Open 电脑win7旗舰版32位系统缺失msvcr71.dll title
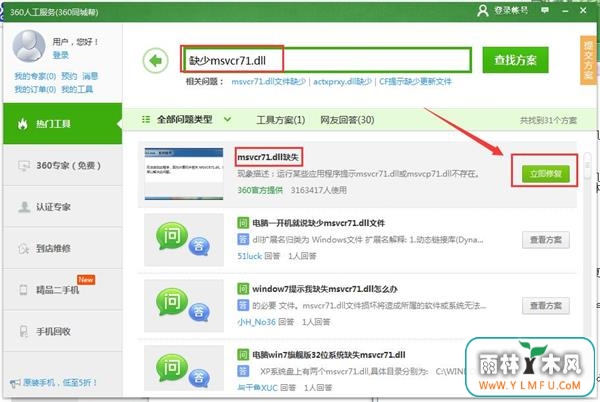Screen dimensions: 600x402 [329, 355]
